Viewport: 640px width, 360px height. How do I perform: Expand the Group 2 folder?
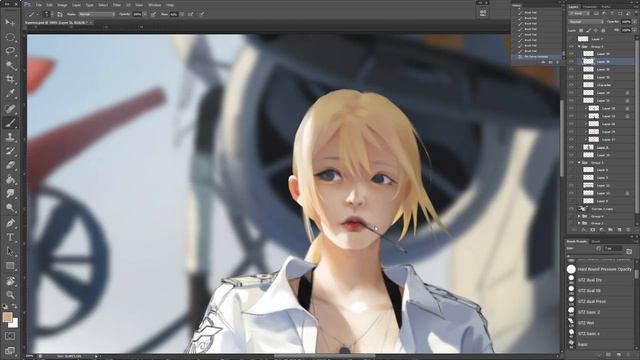coord(579,223)
